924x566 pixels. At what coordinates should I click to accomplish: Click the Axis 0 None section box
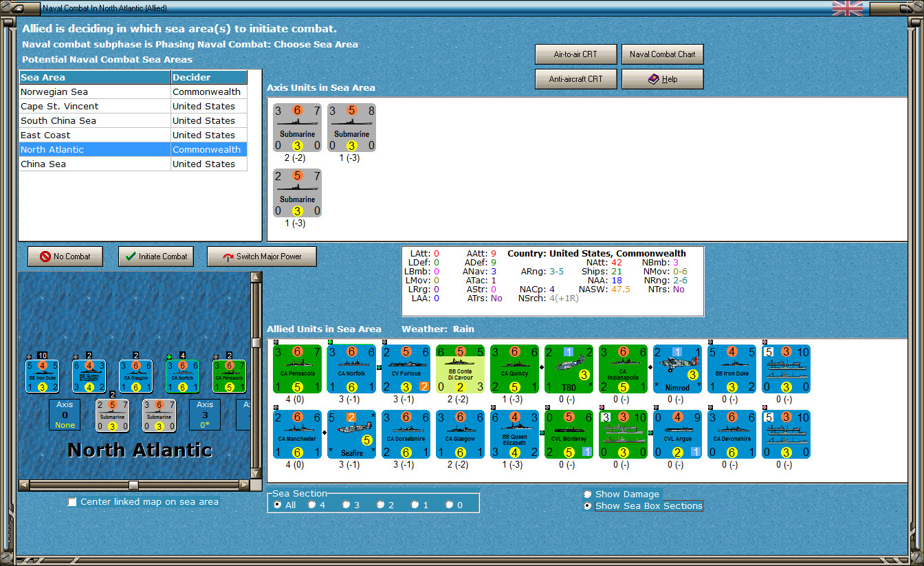tap(65, 415)
